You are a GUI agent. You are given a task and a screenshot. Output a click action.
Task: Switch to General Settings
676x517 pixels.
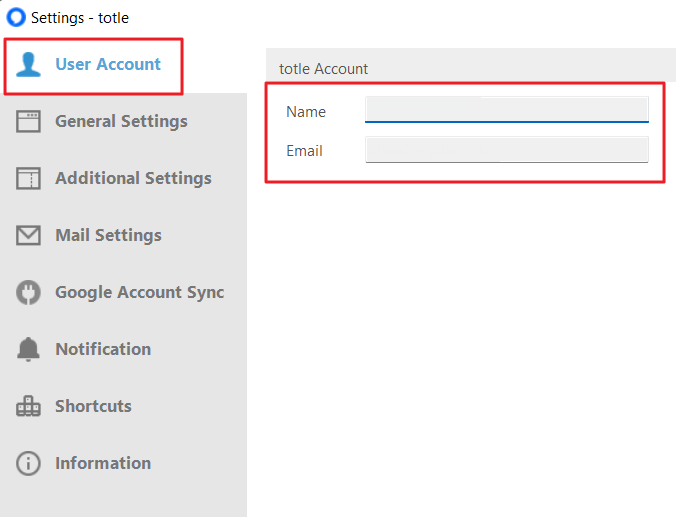tap(123, 121)
